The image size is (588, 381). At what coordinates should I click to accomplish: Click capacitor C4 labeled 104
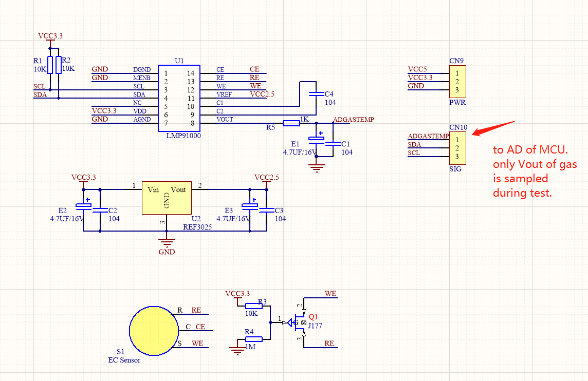(x=316, y=95)
